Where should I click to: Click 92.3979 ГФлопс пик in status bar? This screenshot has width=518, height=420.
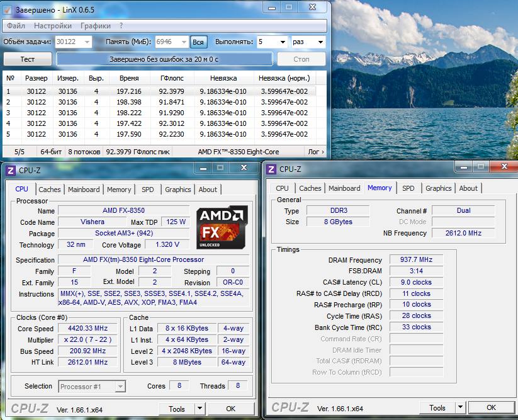point(138,152)
